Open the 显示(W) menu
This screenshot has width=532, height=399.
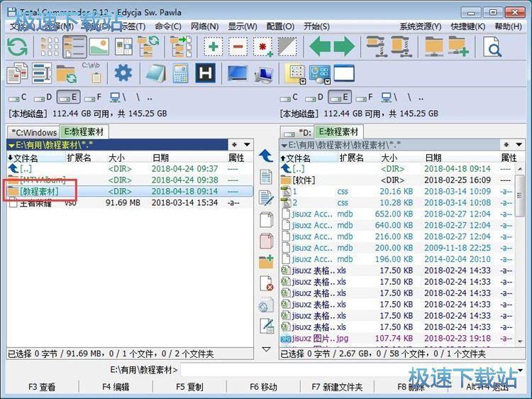(x=243, y=26)
